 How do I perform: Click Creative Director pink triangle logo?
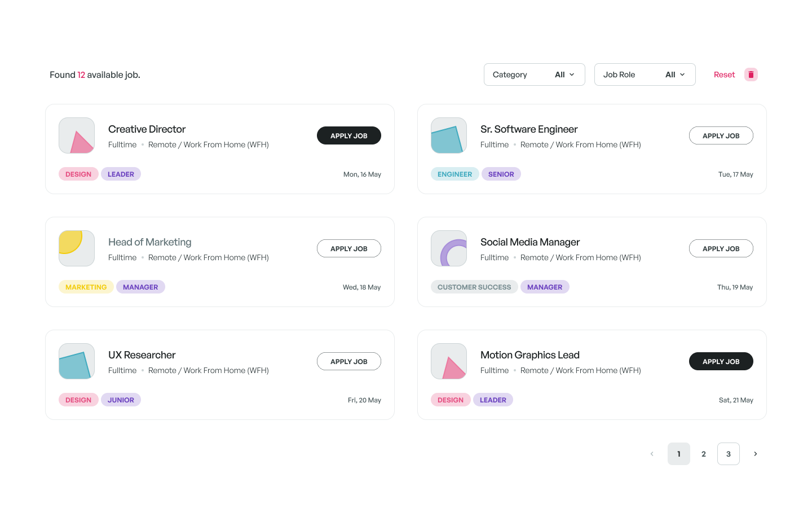pos(77,135)
